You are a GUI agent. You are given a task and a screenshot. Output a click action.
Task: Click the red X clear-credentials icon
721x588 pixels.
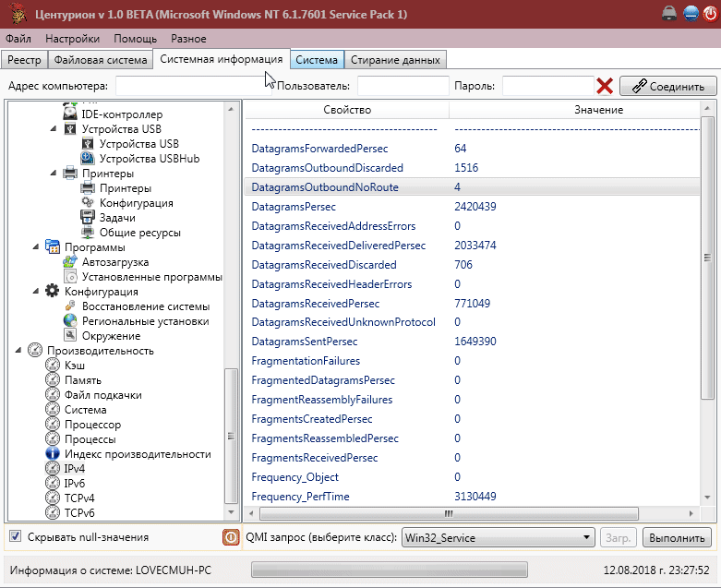coord(605,86)
